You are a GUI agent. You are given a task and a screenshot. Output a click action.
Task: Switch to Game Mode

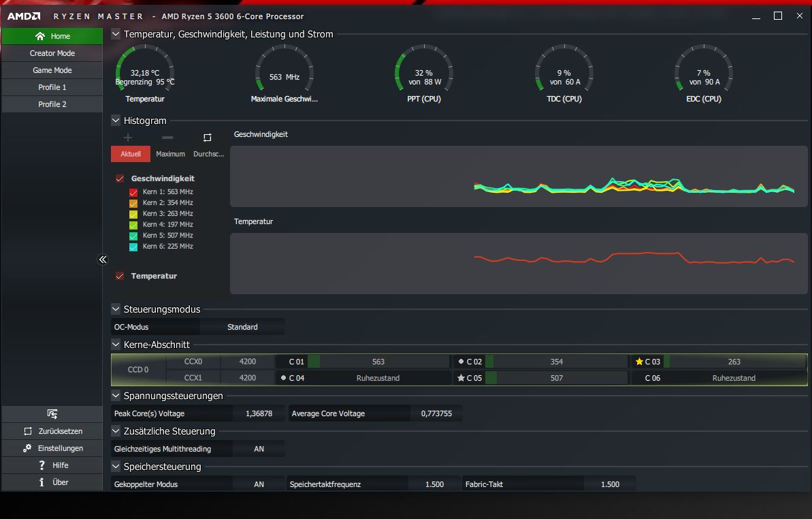point(52,70)
